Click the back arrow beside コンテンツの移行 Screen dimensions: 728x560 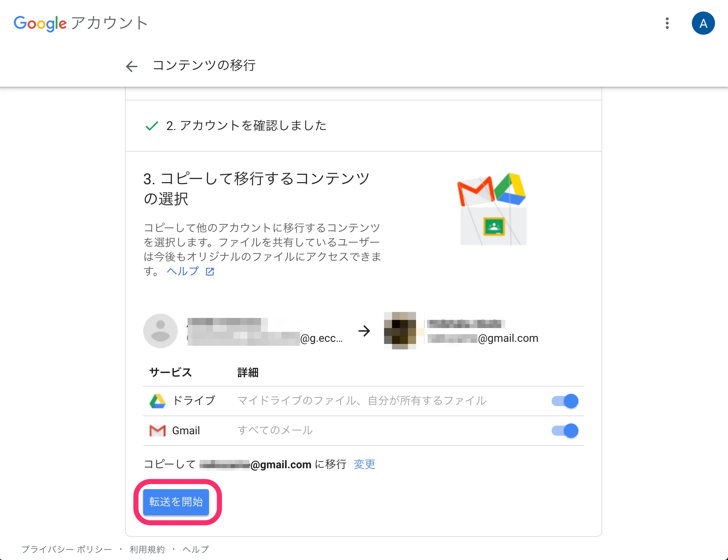click(x=132, y=66)
